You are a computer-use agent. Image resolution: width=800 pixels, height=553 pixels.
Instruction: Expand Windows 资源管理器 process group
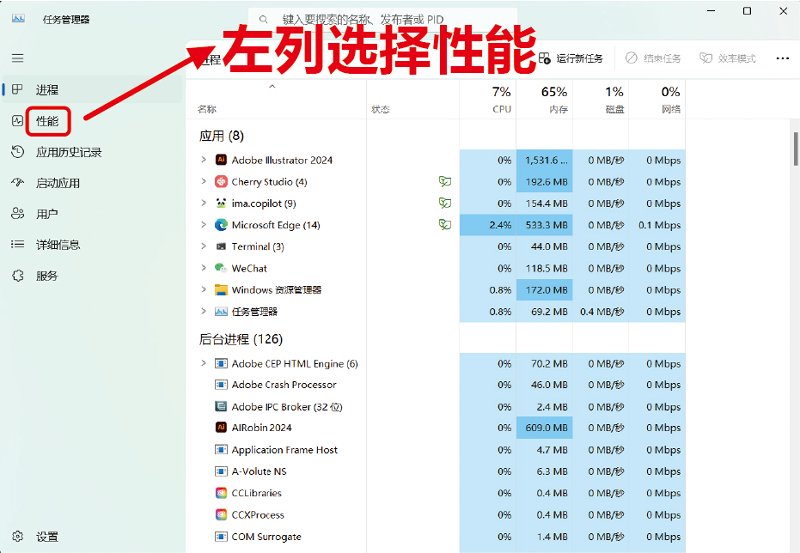click(203, 290)
